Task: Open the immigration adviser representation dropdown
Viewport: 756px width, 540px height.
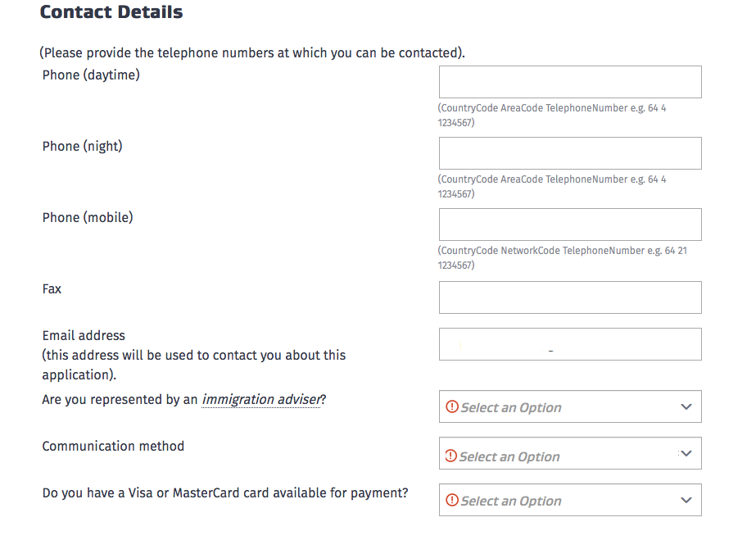Action: click(570, 406)
